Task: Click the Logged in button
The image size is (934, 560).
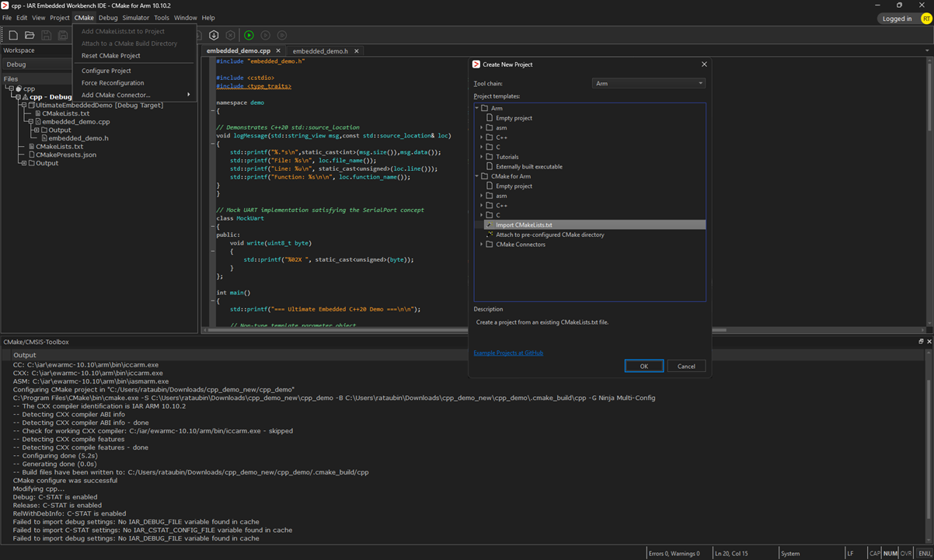Action: 897,19
